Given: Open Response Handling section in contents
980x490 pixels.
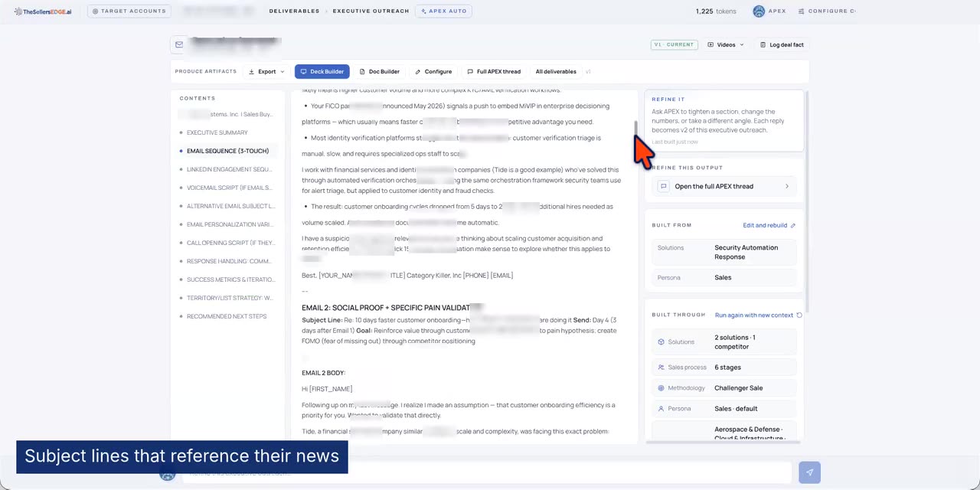Looking at the screenshot, I should pyautogui.click(x=229, y=261).
